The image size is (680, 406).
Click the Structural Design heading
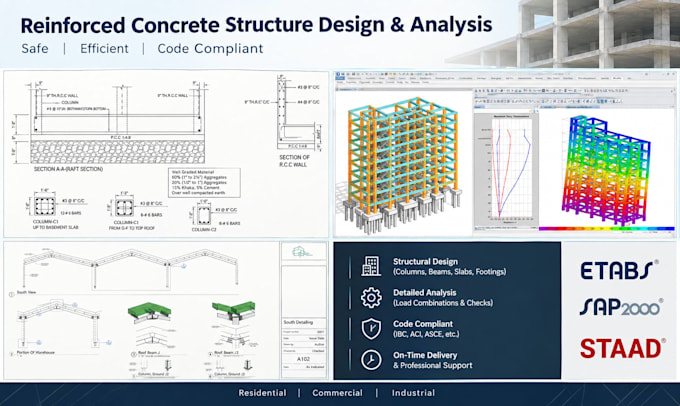[425, 262]
